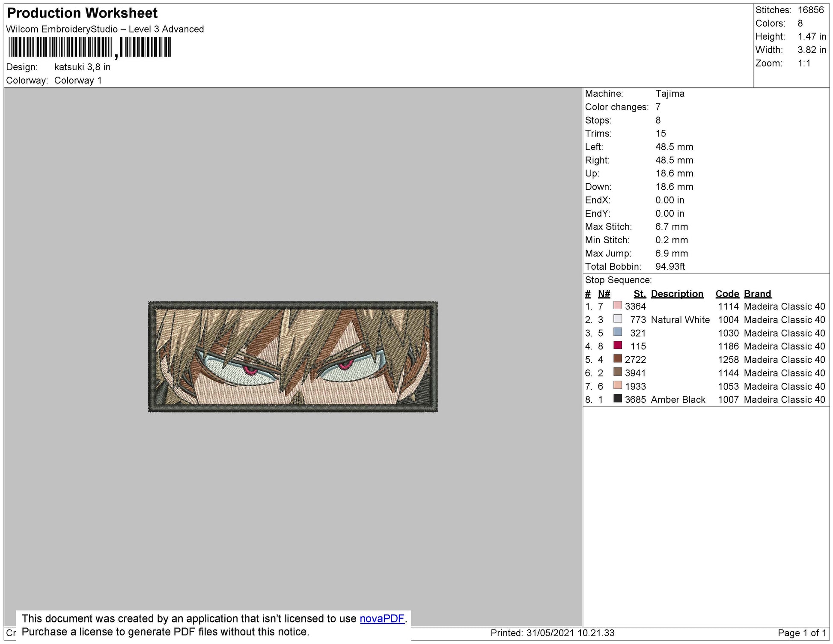Click the 'N#' column header
The height and width of the screenshot is (644, 833).
click(x=604, y=294)
